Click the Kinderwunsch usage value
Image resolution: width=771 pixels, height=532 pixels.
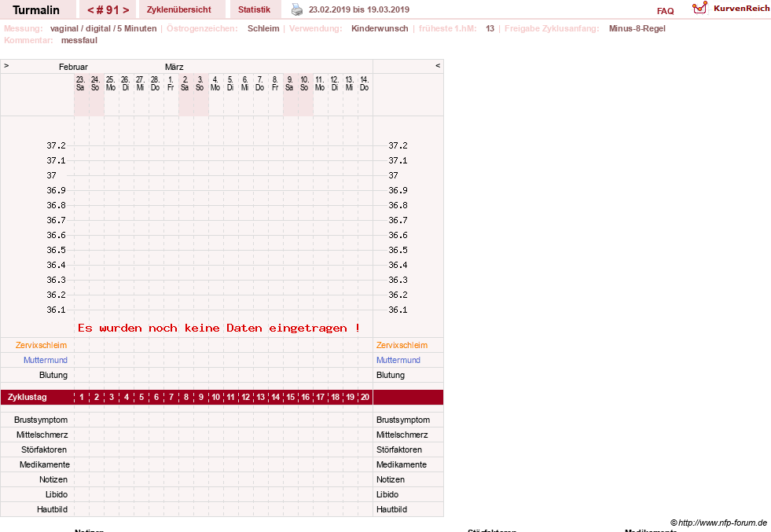coord(380,28)
